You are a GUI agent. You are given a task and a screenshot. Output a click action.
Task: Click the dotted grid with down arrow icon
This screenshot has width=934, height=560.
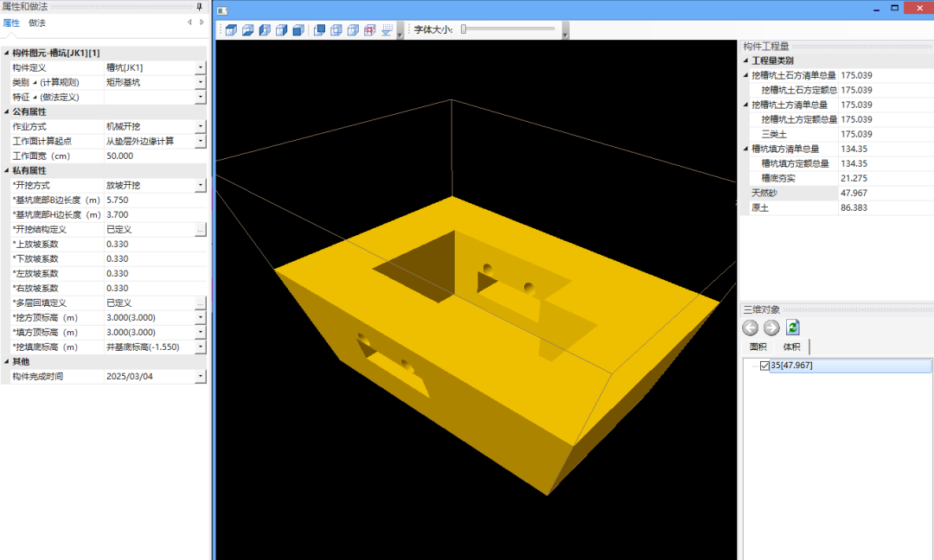387,29
